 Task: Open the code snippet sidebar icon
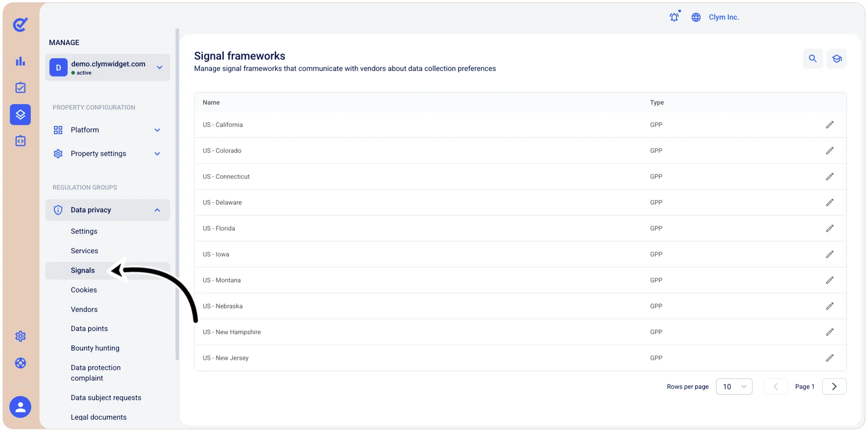coord(20,141)
